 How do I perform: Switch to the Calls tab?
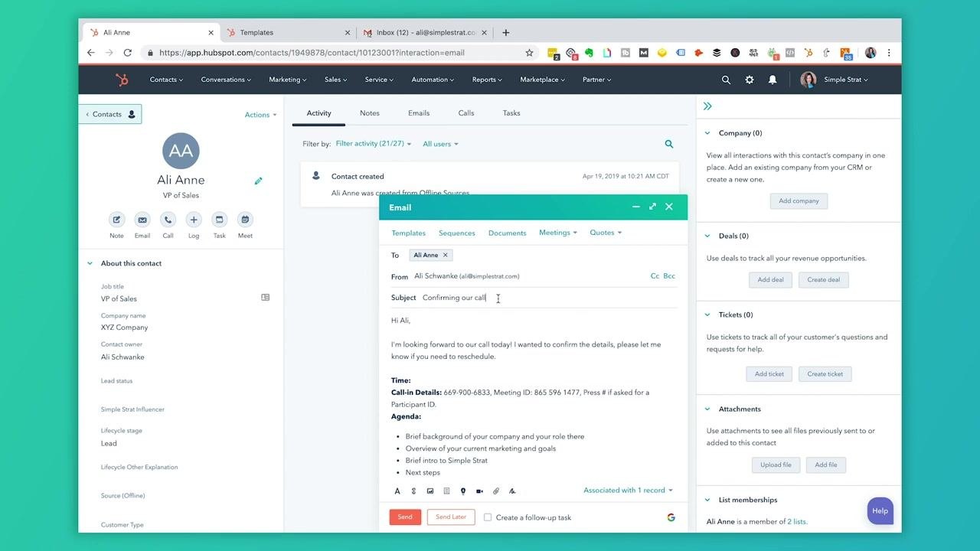[x=466, y=113]
